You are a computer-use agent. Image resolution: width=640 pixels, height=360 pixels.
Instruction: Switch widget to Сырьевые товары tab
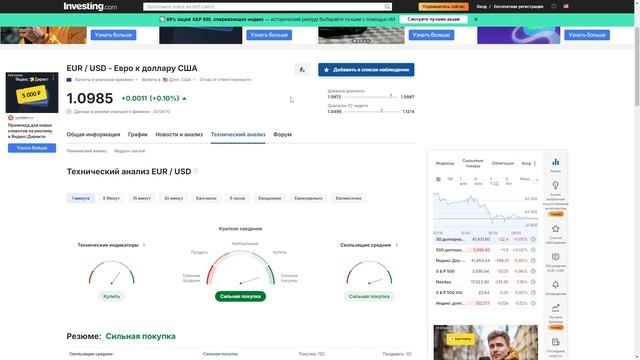pos(473,163)
